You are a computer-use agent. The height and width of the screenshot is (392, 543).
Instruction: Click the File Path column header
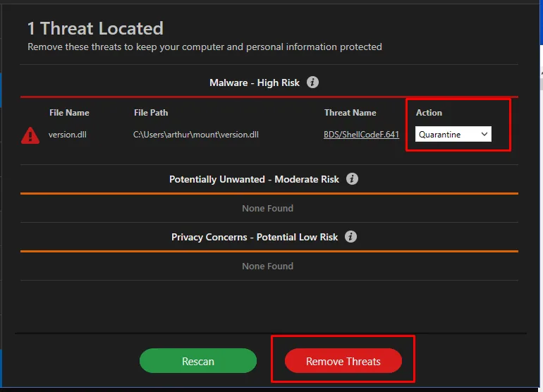[x=151, y=113]
